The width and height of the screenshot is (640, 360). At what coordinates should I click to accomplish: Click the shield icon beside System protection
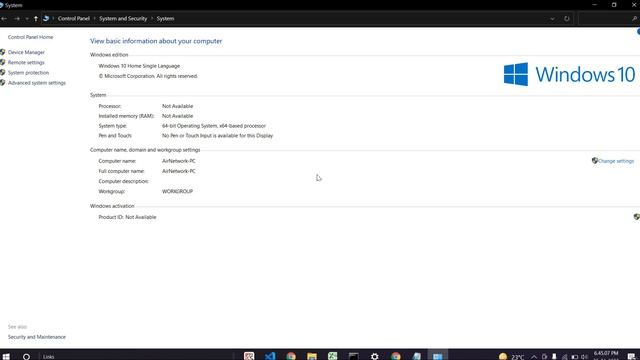click(3, 72)
